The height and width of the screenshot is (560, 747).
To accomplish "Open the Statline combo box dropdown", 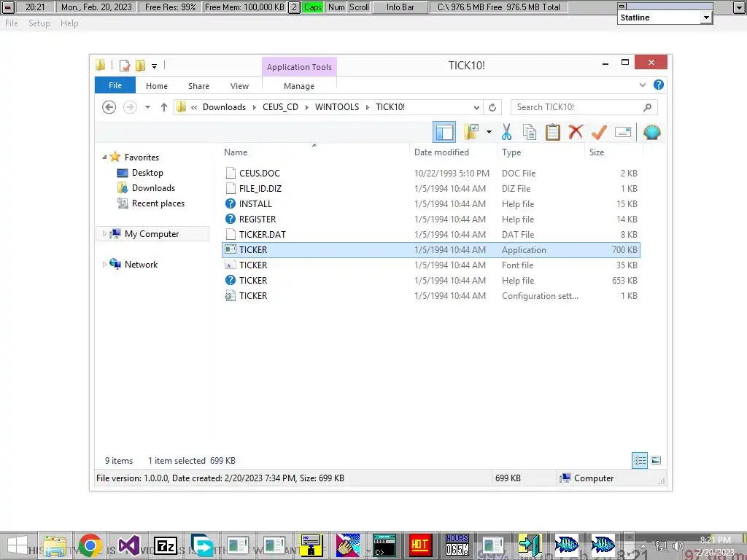I will (706, 17).
